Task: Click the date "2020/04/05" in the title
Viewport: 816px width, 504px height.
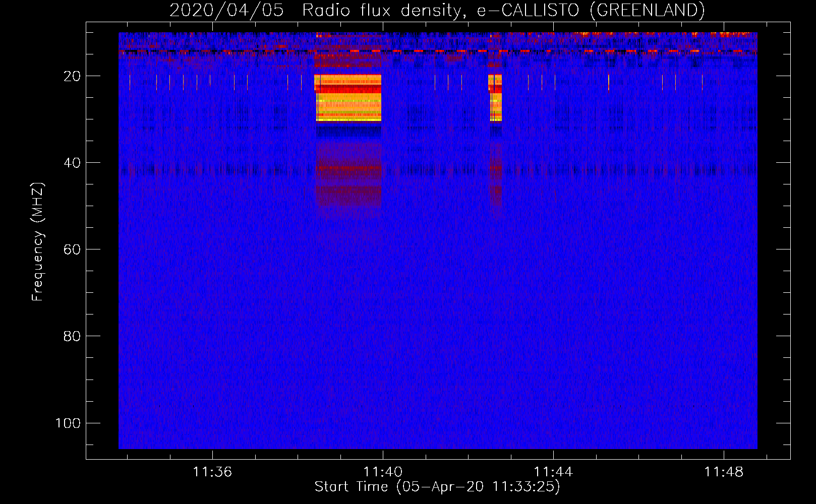Action: pos(226,10)
